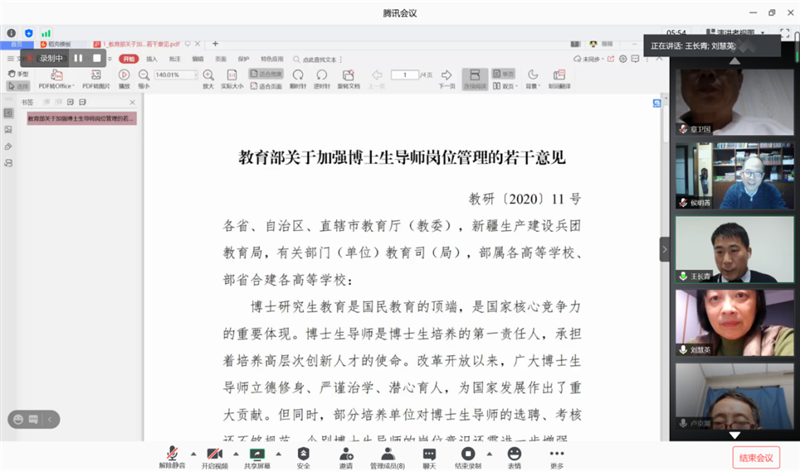Toggle 适合宽度 fit width
Screen dimensions: 800x471
(x=266, y=74)
